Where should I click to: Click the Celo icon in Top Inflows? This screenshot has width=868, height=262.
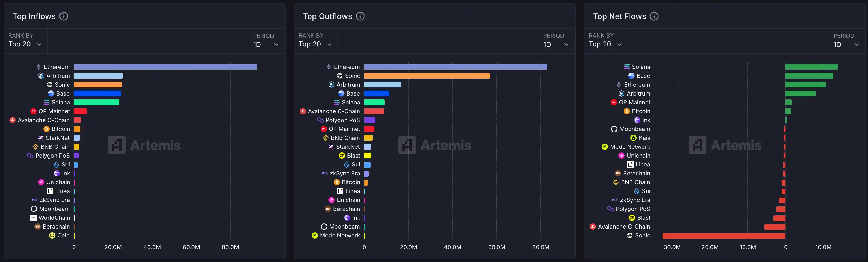coord(52,235)
